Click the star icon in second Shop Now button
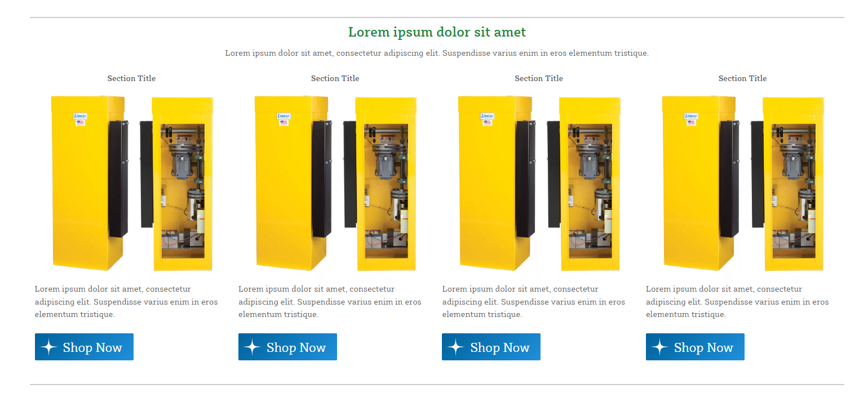This screenshot has width=868, height=393. (253, 347)
